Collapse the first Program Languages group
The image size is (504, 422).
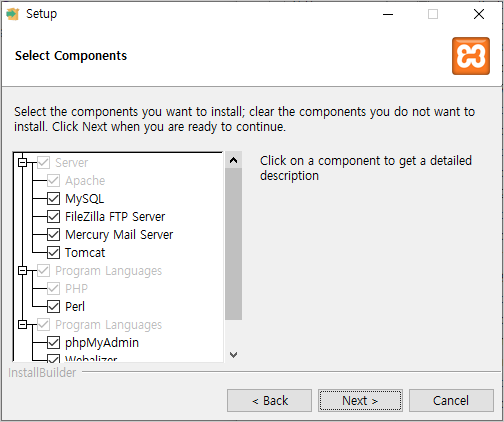click(x=22, y=270)
